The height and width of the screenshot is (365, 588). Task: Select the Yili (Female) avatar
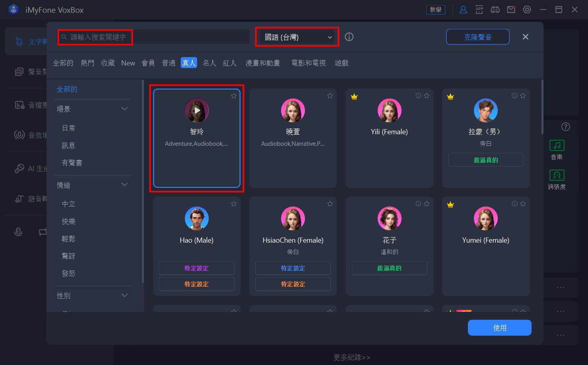pyautogui.click(x=390, y=110)
